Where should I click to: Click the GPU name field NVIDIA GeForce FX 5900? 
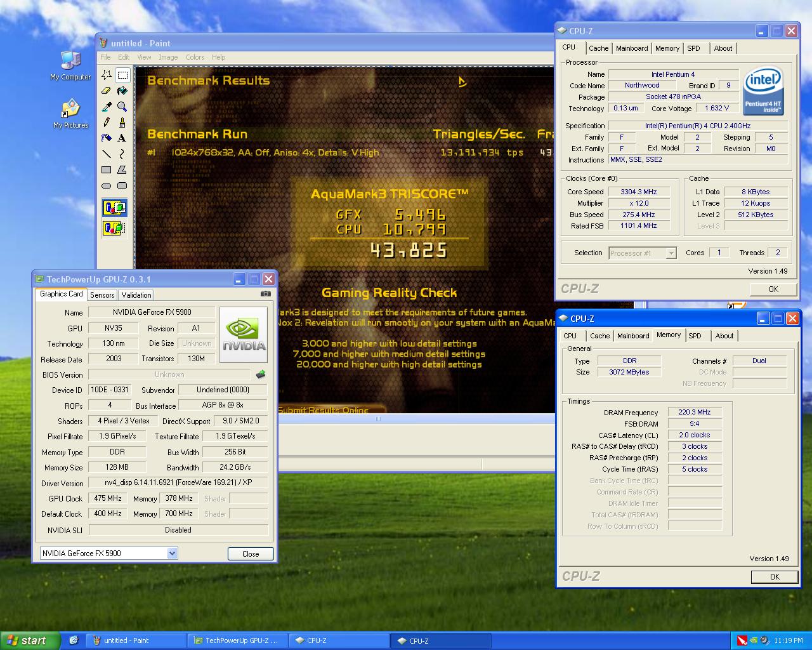152,312
